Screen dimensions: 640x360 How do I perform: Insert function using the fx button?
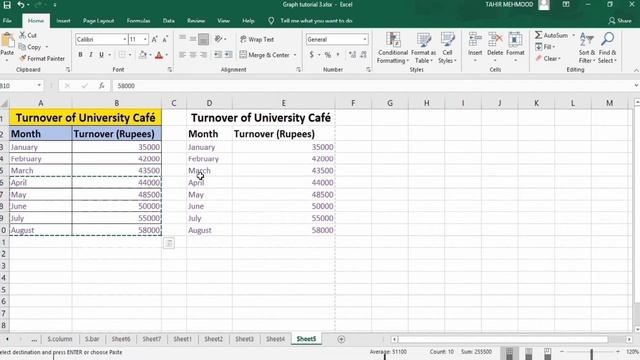tap(102, 86)
